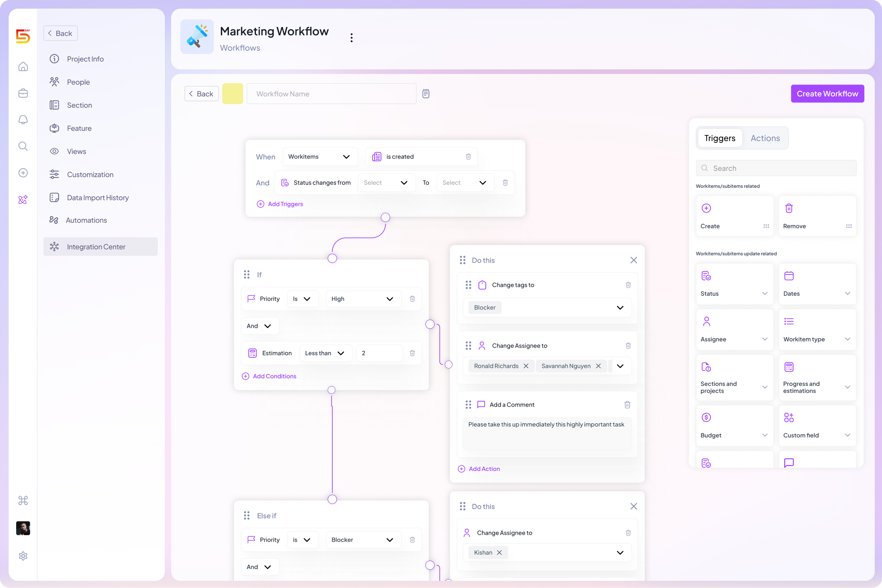Click Add Triggers link
Screen dimensions: 882x588
tap(280, 204)
